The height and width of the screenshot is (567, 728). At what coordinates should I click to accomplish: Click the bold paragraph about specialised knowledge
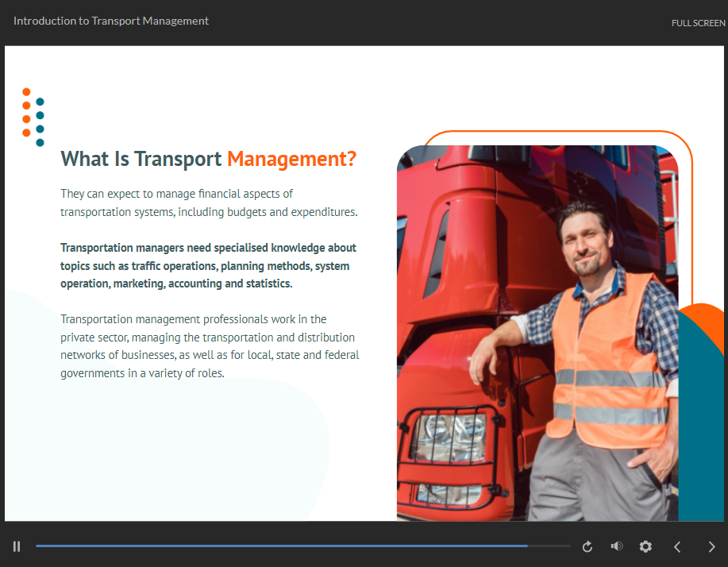click(x=208, y=266)
